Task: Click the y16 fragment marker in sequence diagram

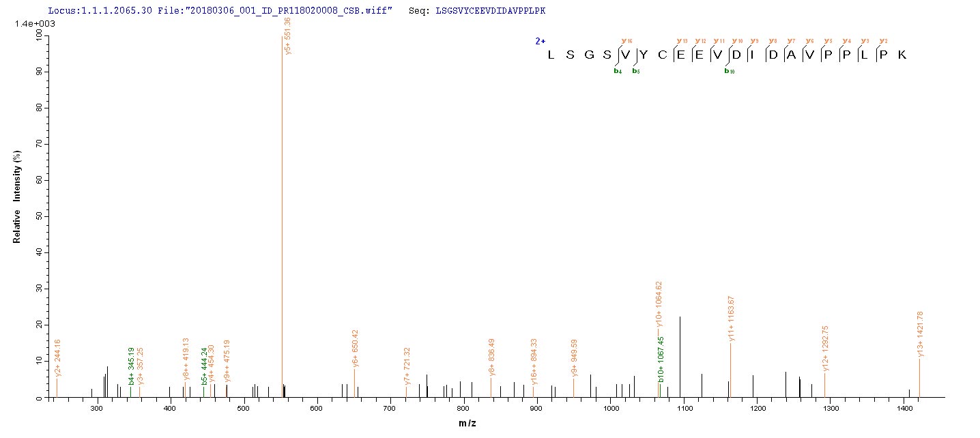Action: 624,42
